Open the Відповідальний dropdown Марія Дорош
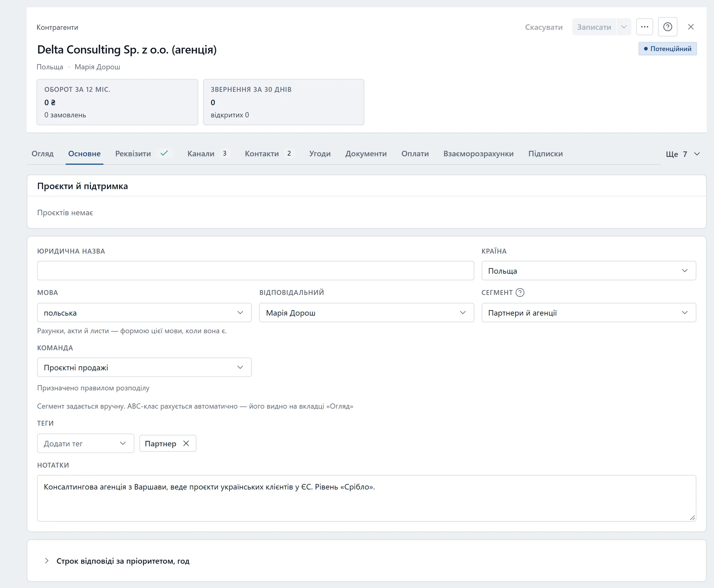 coord(366,313)
